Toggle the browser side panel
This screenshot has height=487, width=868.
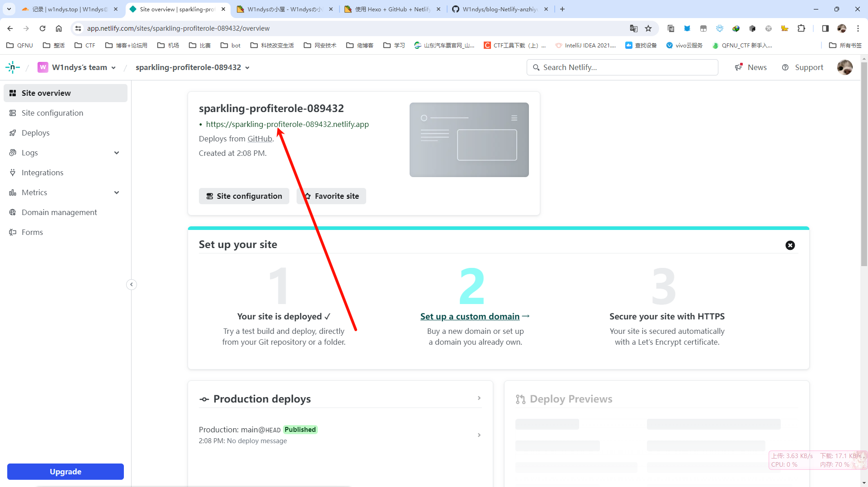(x=825, y=28)
